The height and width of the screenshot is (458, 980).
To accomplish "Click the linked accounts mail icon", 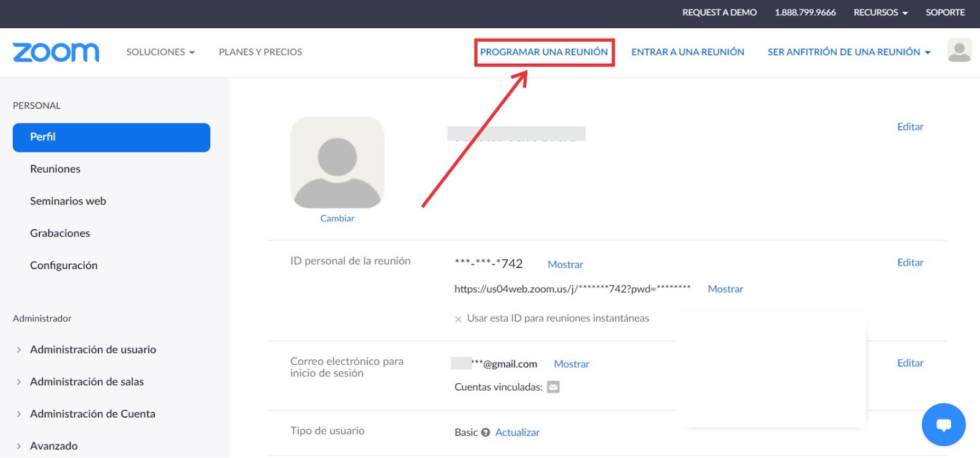I will (x=553, y=387).
